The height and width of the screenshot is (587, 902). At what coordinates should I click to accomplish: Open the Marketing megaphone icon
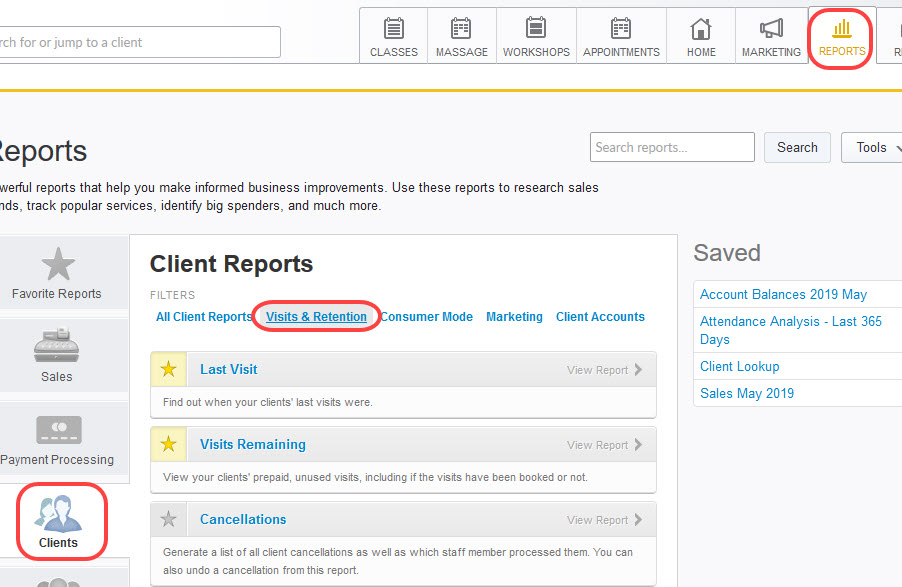771,28
